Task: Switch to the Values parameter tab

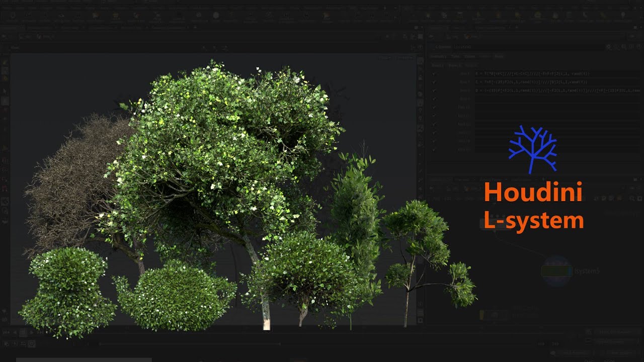Action: [x=469, y=56]
